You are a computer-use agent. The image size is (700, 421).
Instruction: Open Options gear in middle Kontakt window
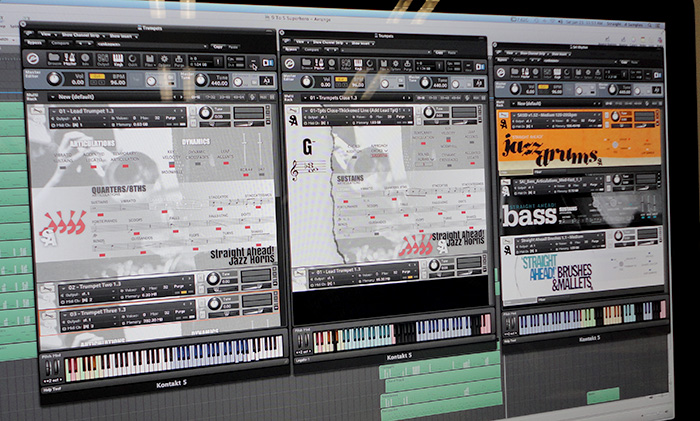tap(396, 65)
